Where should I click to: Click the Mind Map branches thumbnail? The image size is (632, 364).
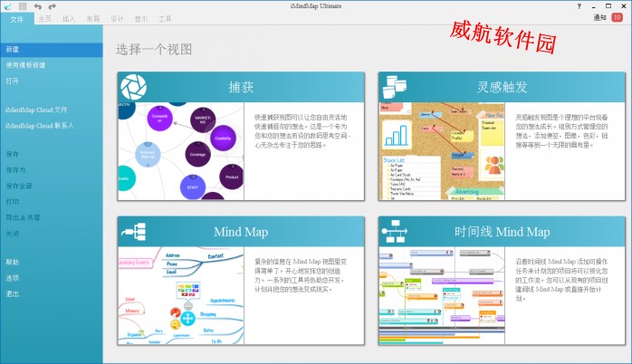pos(181,295)
